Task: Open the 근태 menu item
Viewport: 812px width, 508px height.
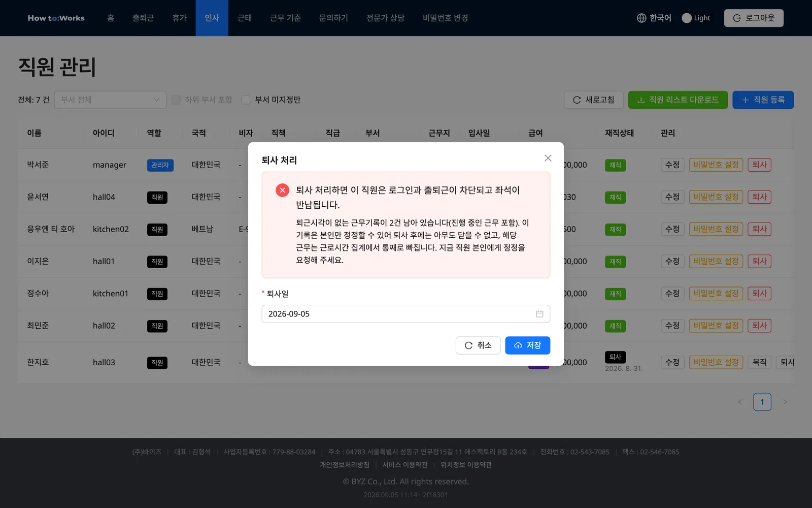Action: [245, 18]
